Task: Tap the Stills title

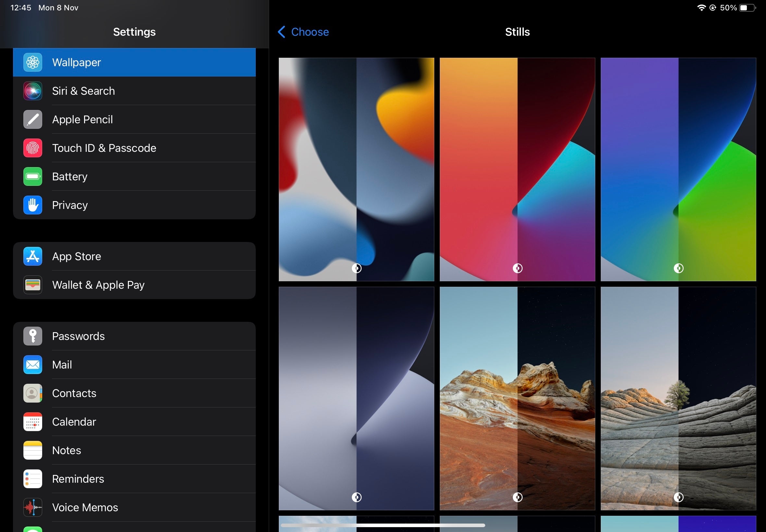Action: click(x=517, y=32)
